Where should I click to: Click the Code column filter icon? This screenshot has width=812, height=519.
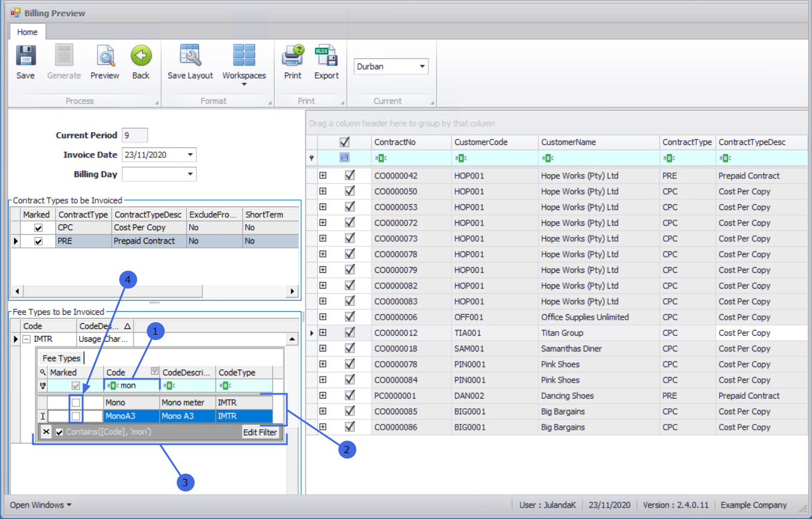154,371
